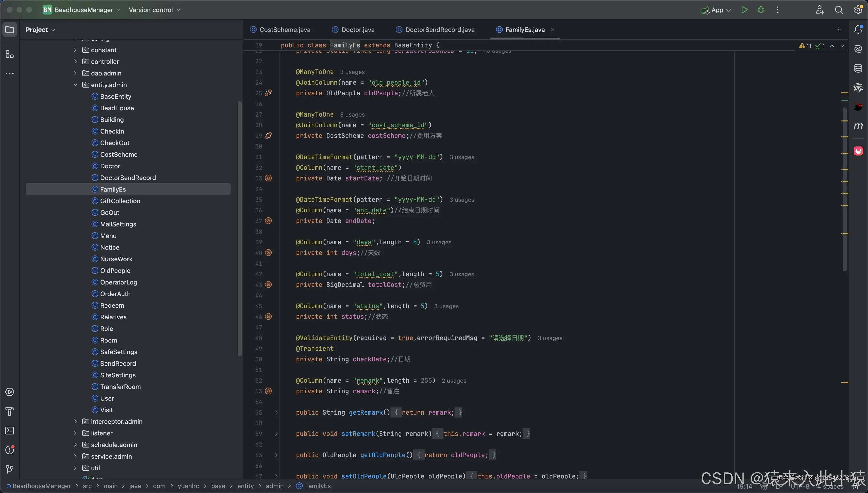Switch to the Doctor.java tab

point(357,30)
